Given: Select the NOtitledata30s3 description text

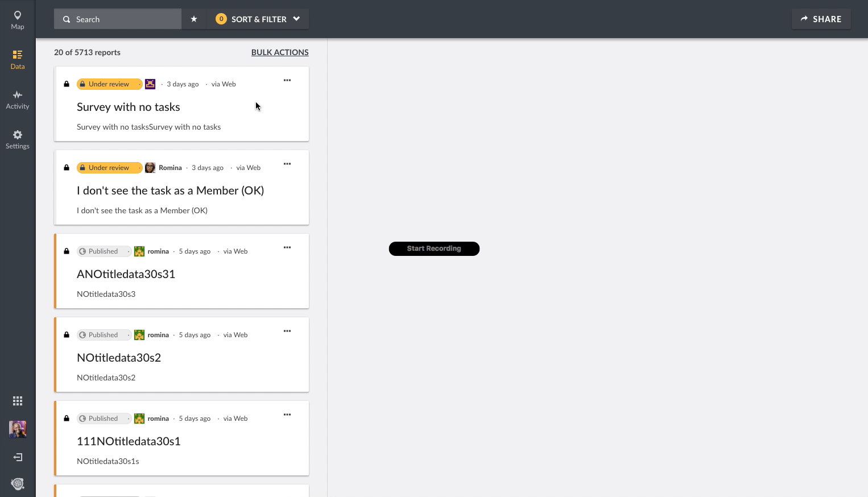Looking at the screenshot, I should point(106,294).
